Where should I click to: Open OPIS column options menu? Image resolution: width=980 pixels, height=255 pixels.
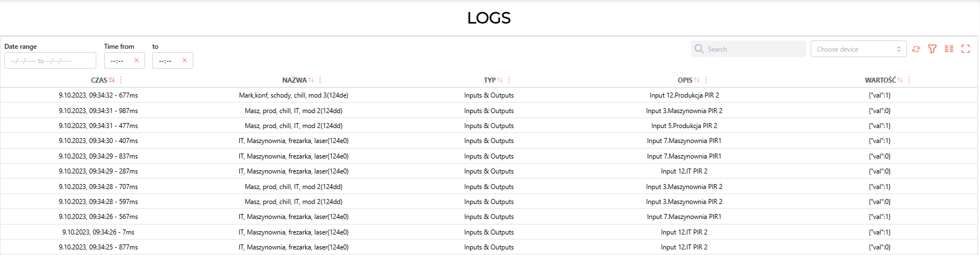(x=706, y=80)
